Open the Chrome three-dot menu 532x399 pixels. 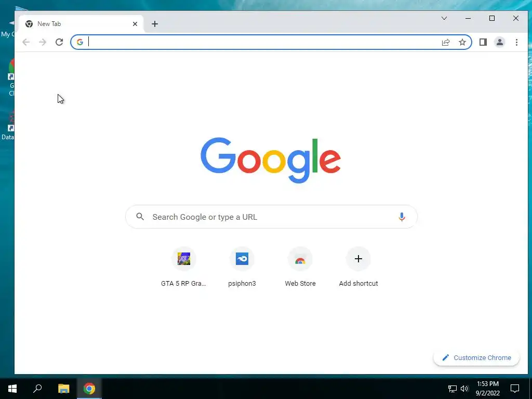[516, 42]
